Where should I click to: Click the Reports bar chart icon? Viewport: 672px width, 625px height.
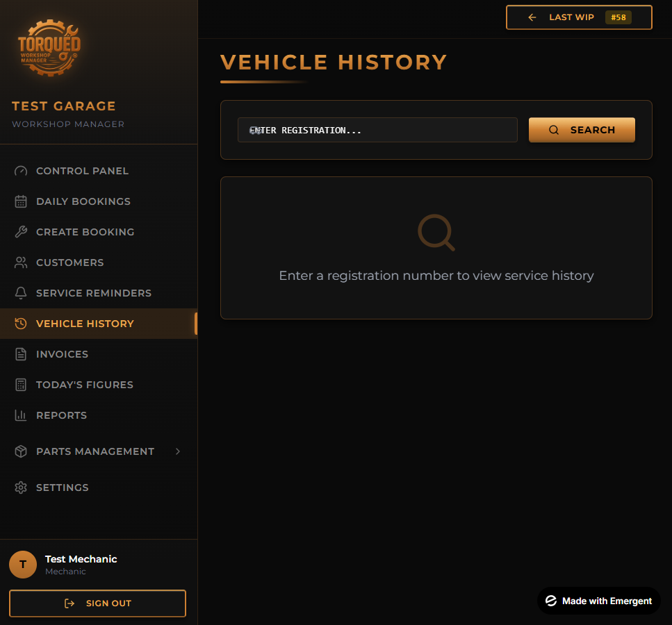21,415
